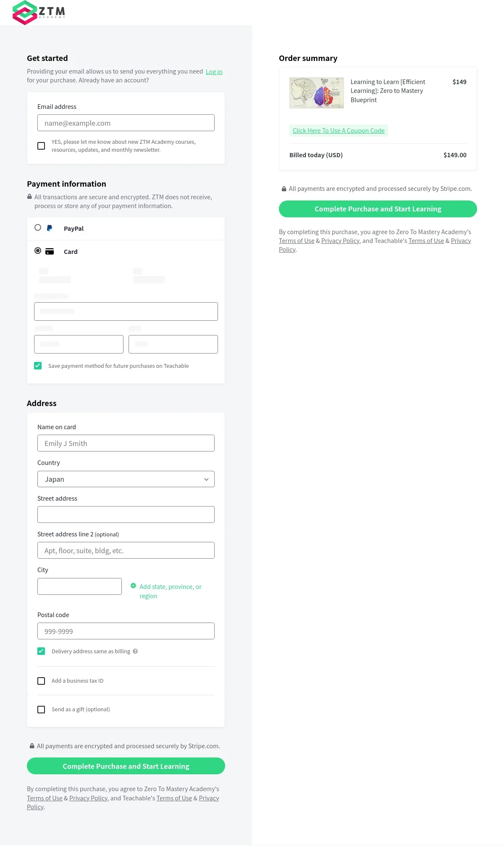Click the PayPal logo icon

tap(50, 228)
